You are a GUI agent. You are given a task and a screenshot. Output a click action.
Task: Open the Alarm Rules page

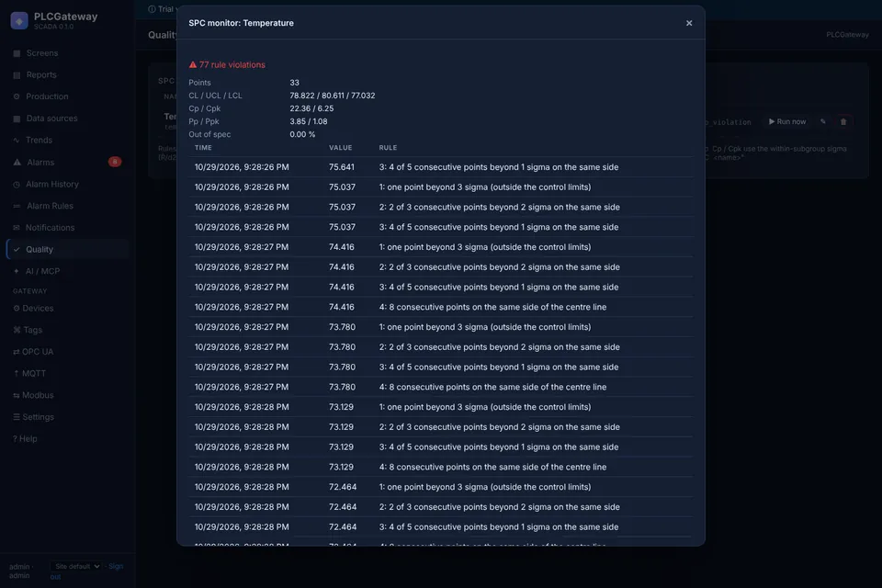[x=50, y=206]
